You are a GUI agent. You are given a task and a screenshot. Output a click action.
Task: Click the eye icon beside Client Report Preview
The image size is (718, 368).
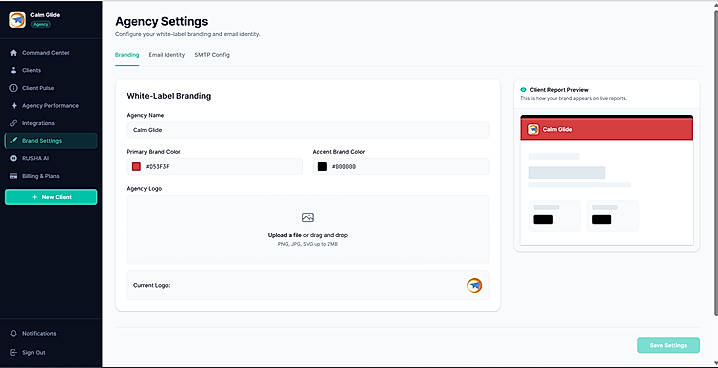pos(523,90)
